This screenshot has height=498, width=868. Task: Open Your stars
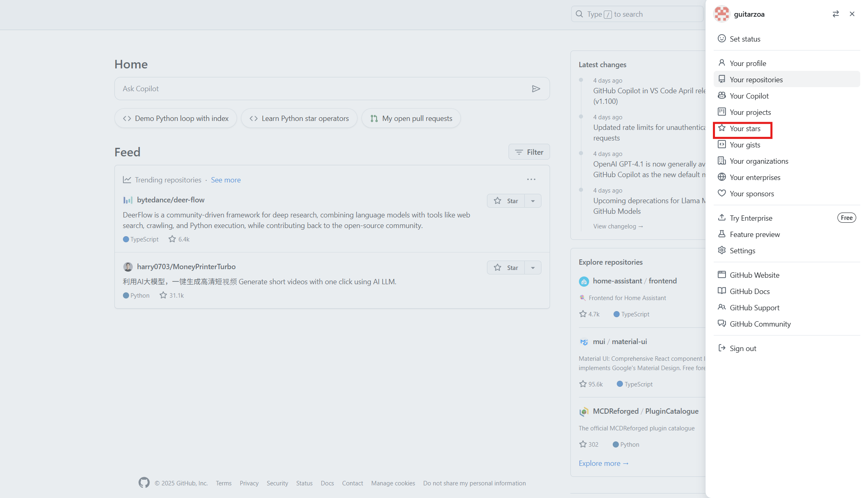787,128
